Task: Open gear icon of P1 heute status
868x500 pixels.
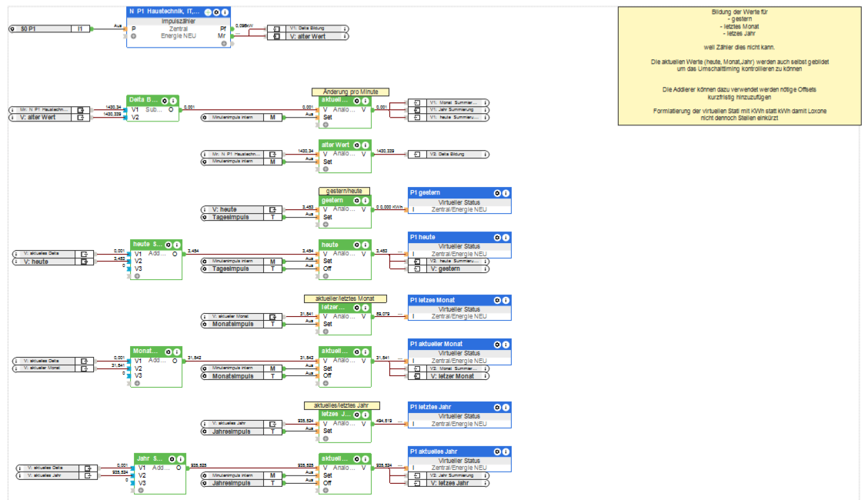Action: [497, 237]
